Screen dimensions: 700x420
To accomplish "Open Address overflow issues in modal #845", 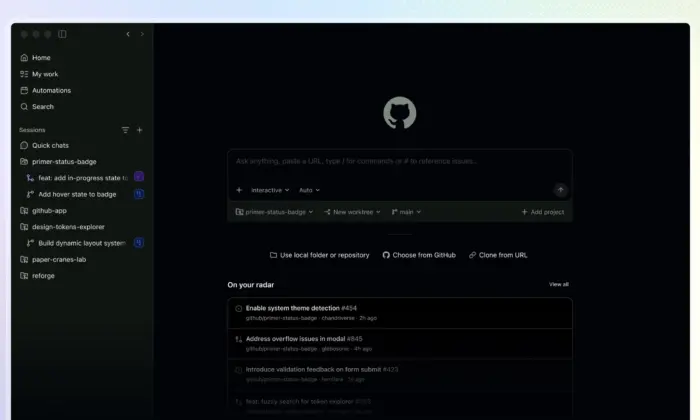I will (x=400, y=344).
